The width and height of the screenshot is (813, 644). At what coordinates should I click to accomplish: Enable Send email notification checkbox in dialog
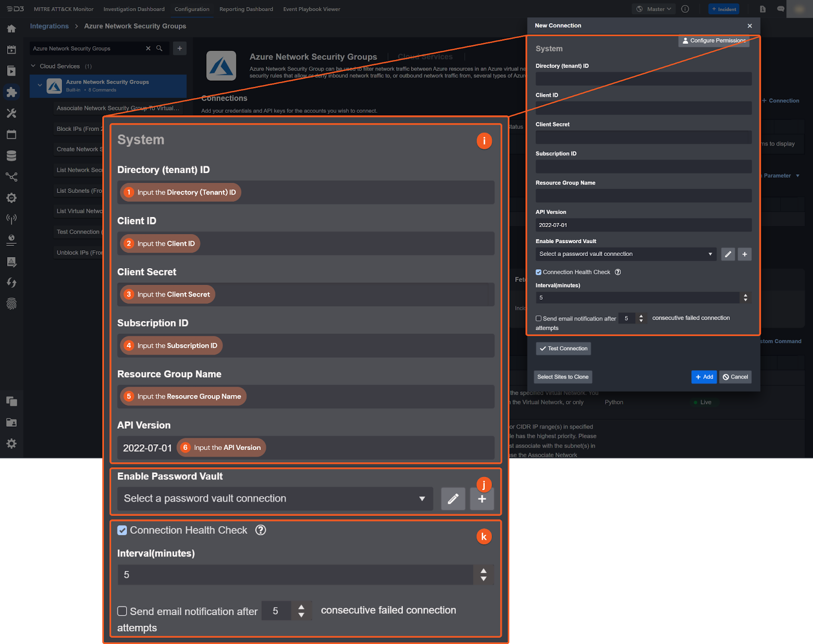(539, 318)
